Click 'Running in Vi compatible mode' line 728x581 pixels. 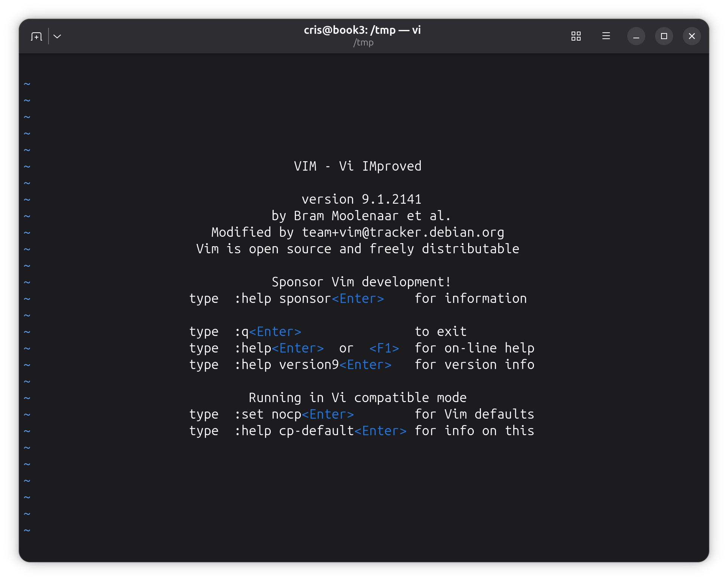click(358, 398)
